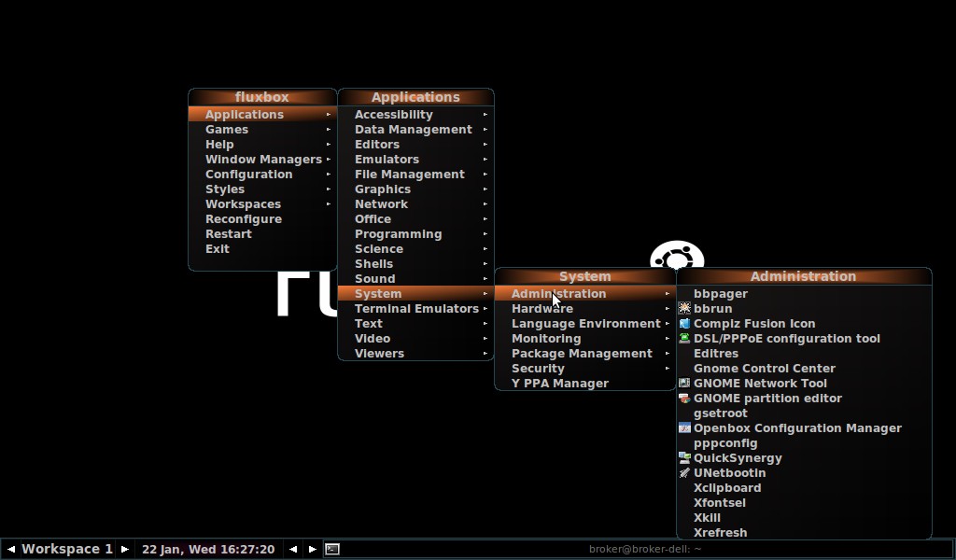Open the Video submenu

[415, 338]
